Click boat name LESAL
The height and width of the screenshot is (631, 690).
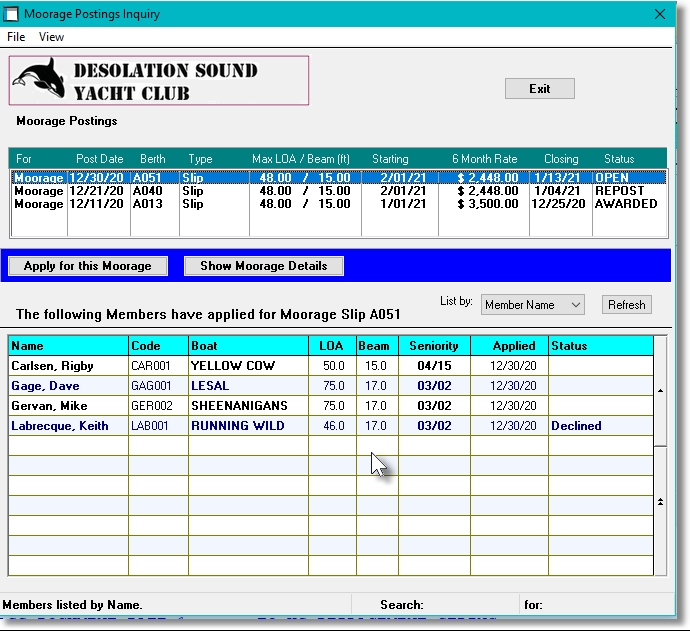210,386
